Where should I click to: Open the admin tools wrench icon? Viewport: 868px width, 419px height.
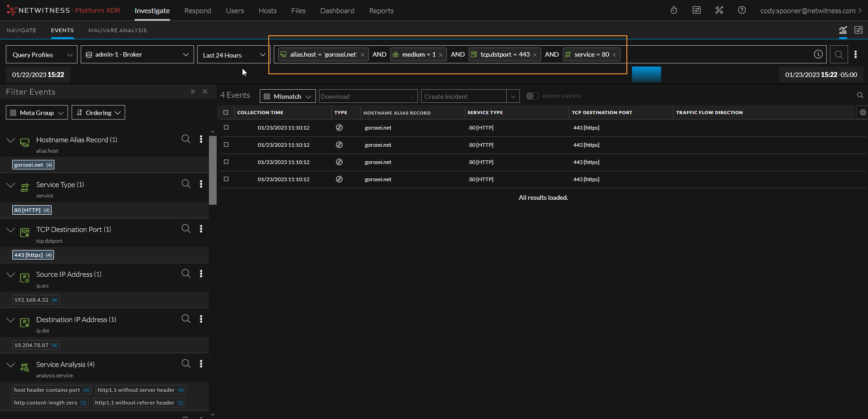719,10
